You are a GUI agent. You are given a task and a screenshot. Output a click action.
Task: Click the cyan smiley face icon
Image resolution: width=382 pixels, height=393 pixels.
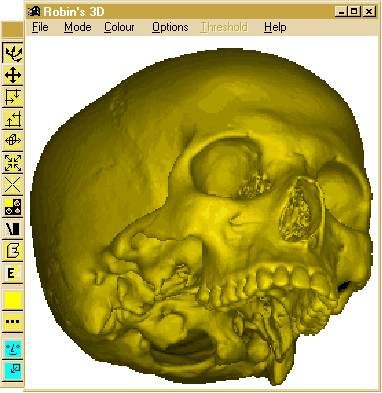click(13, 349)
